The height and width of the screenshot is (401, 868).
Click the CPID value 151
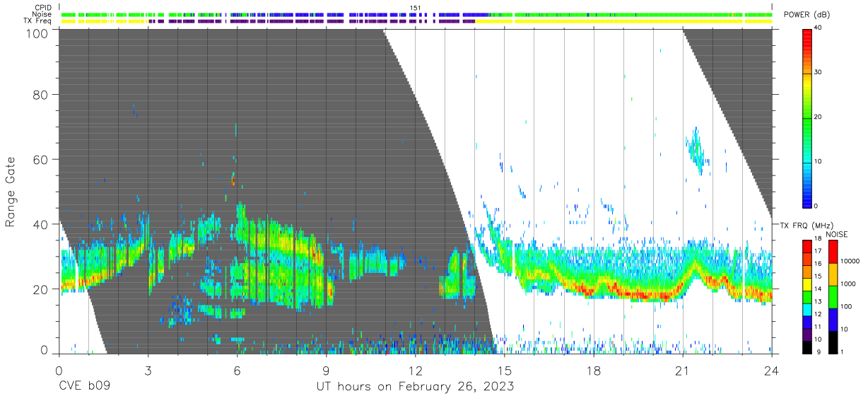pos(416,8)
